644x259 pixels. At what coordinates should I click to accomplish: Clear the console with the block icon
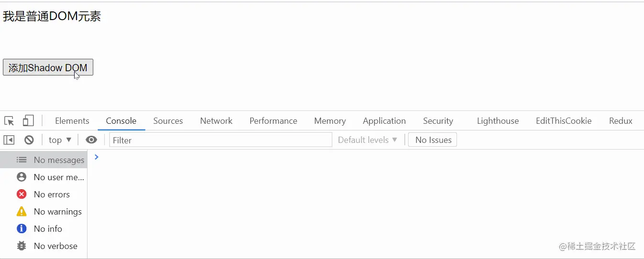click(x=29, y=140)
